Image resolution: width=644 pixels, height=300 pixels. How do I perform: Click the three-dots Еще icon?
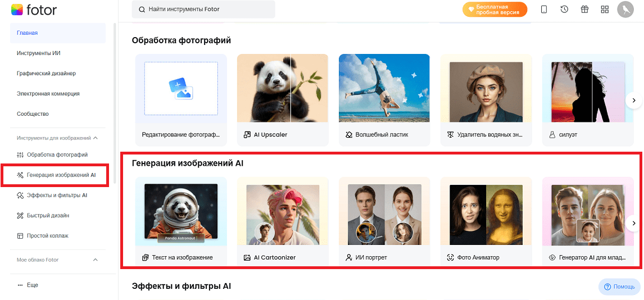pyautogui.click(x=21, y=285)
